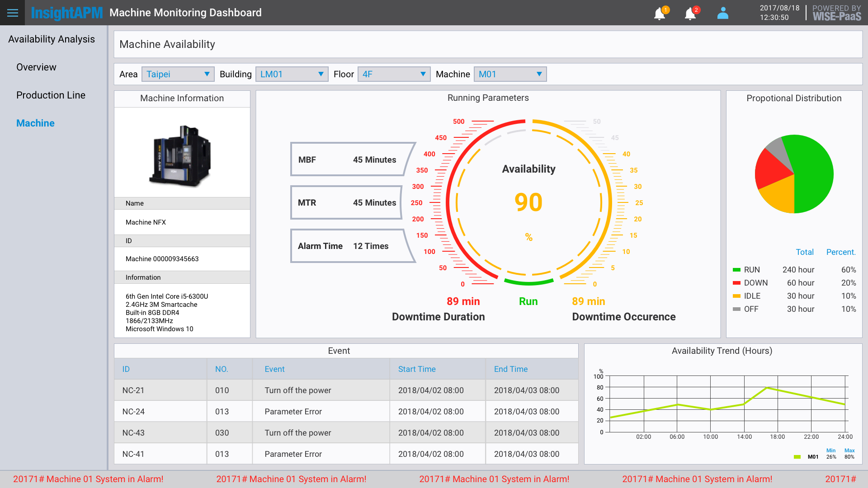Click the date and time display

pos(779,13)
